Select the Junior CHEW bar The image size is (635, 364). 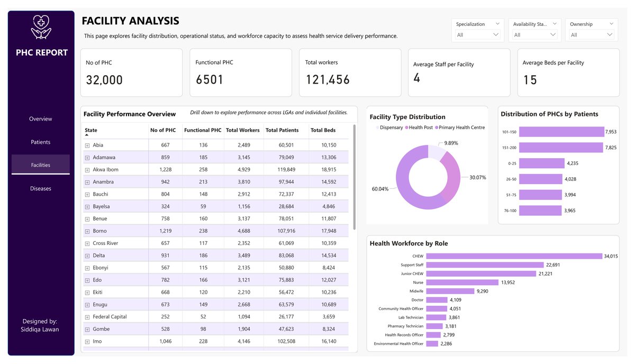pyautogui.click(x=482, y=274)
